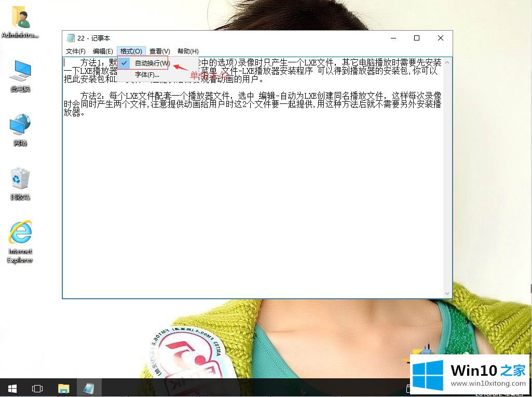Open the 编辑(E) menu
The image size is (532, 397).
[103, 51]
